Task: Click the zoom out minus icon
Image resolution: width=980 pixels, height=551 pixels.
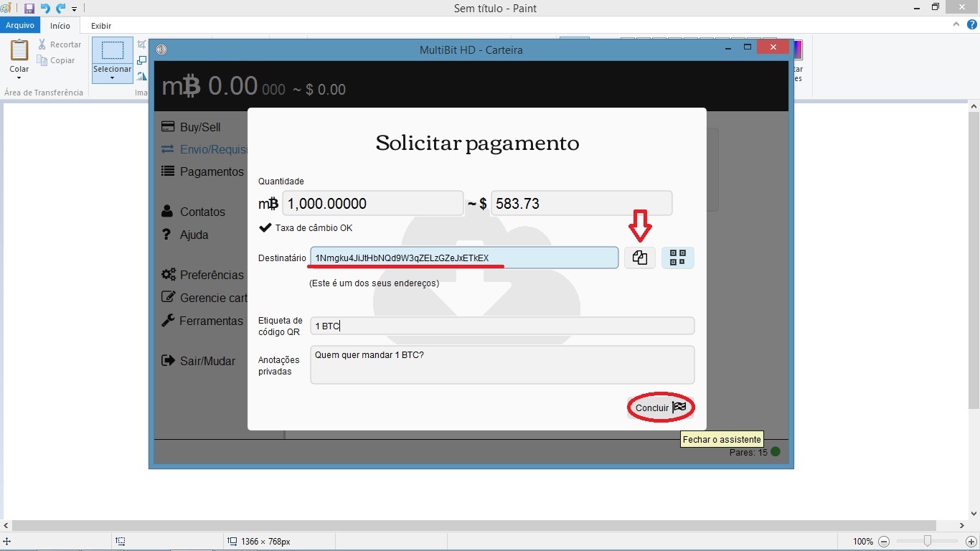Action: pos(884,542)
